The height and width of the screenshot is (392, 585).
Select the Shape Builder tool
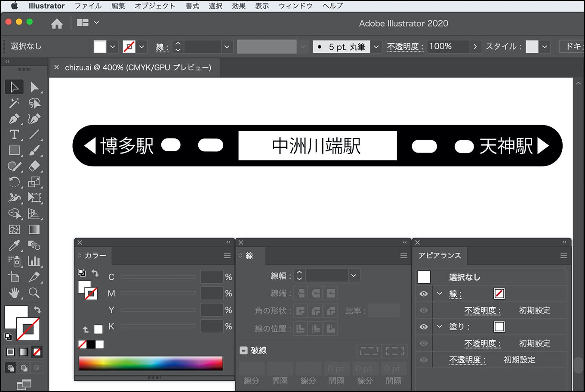[15, 214]
